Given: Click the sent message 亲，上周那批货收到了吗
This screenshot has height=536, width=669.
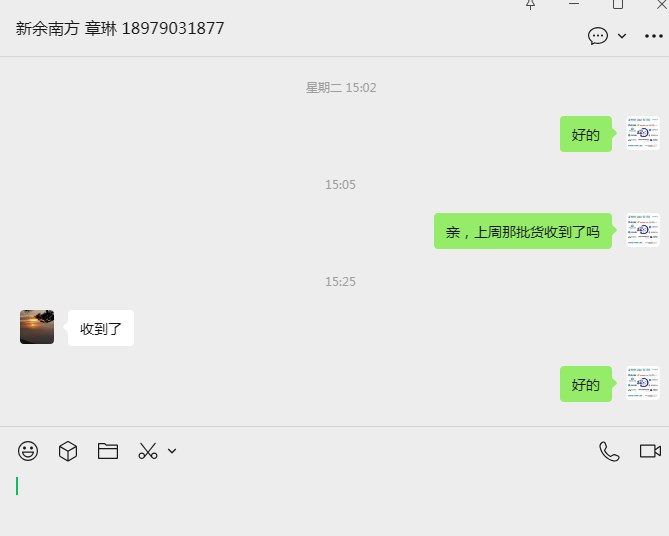Looking at the screenshot, I should point(523,231).
